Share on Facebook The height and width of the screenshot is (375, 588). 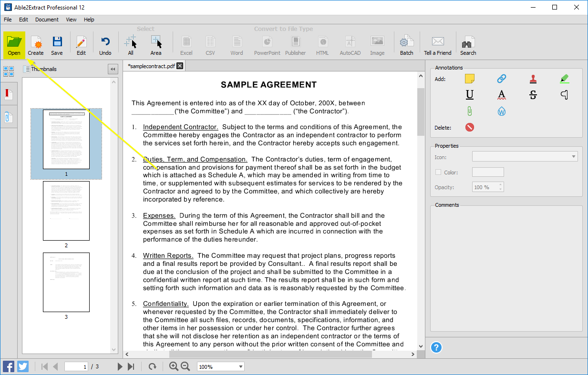point(9,366)
